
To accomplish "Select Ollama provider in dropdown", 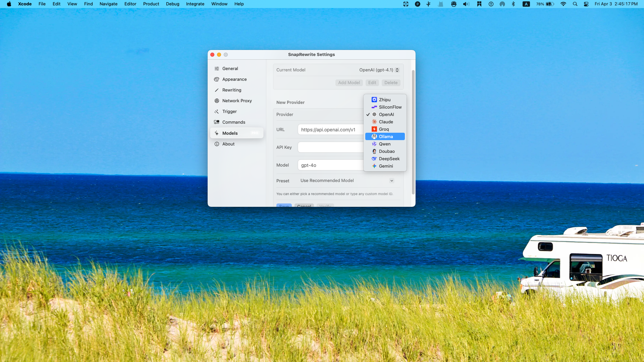I will [x=385, y=136].
